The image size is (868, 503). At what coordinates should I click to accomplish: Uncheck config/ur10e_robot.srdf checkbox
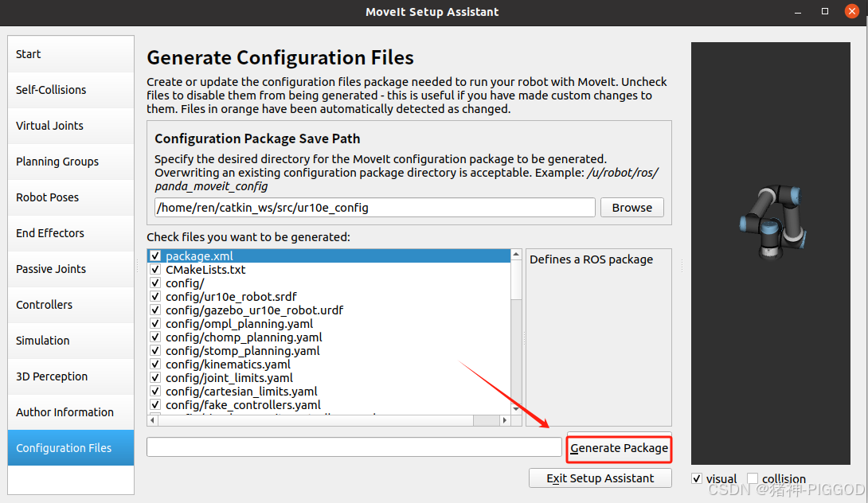pyautogui.click(x=155, y=297)
